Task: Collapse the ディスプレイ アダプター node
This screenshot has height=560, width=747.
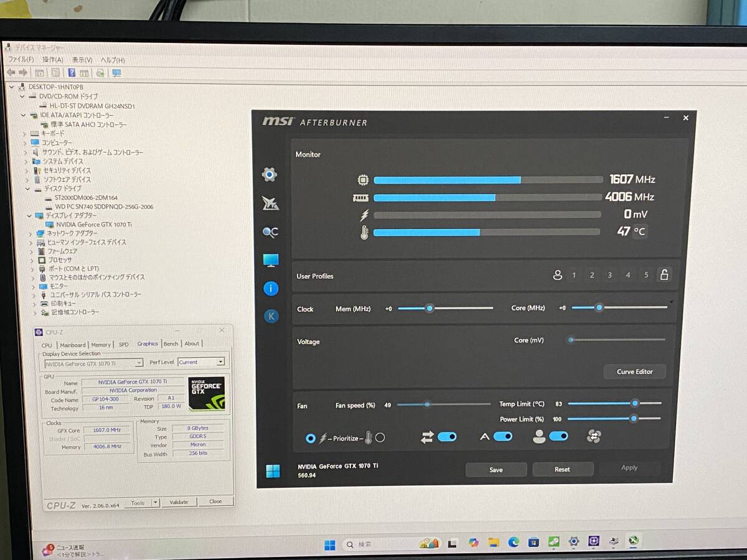Action: tap(29, 215)
